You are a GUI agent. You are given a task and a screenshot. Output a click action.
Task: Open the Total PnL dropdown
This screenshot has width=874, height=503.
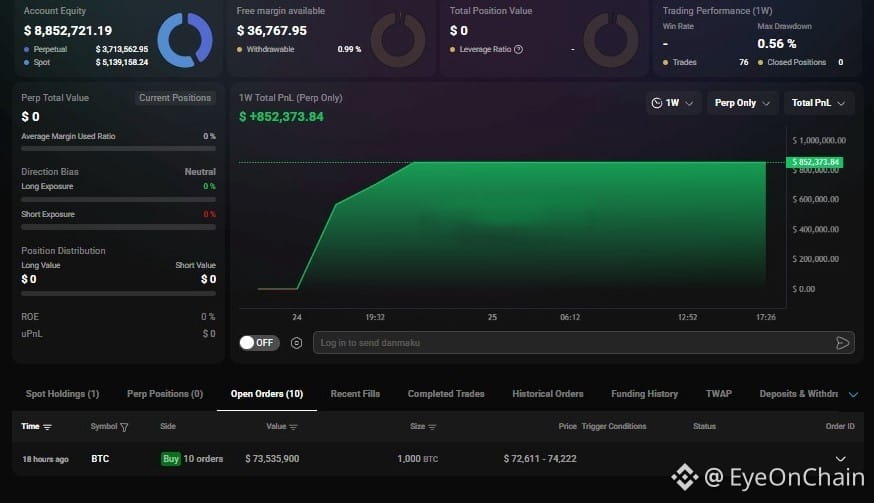(x=819, y=103)
